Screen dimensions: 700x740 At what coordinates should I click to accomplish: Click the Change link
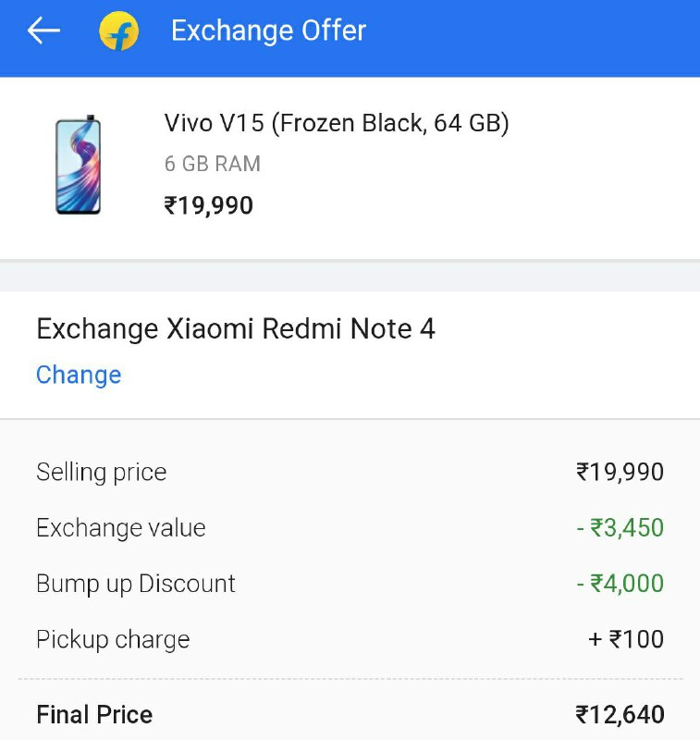[79, 375]
